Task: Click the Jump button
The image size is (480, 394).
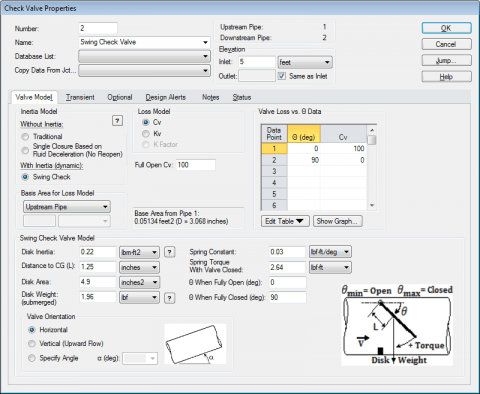Action: [x=446, y=60]
